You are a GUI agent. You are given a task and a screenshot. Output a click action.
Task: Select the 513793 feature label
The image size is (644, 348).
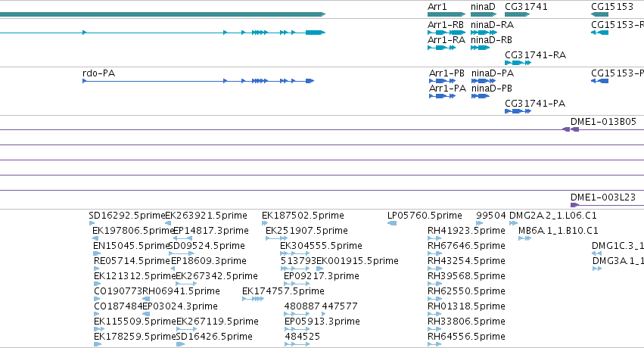click(x=299, y=261)
